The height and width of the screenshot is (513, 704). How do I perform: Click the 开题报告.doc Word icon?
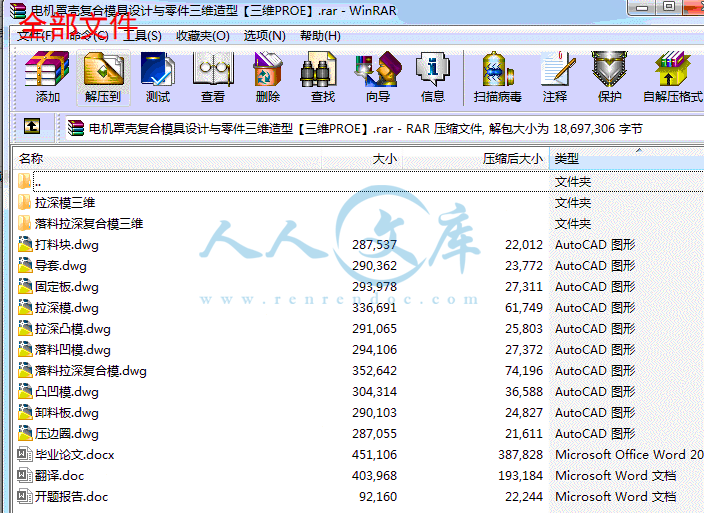click(x=25, y=496)
